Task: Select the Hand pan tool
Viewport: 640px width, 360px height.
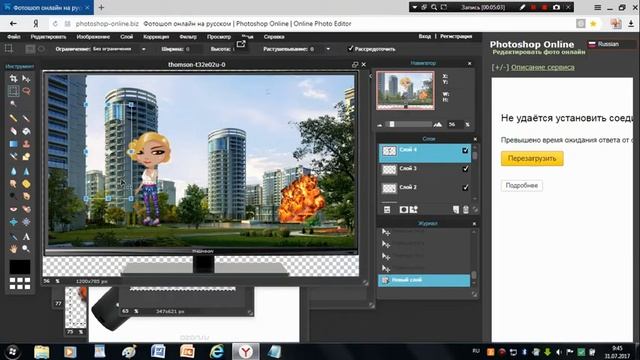Action: tap(13, 249)
